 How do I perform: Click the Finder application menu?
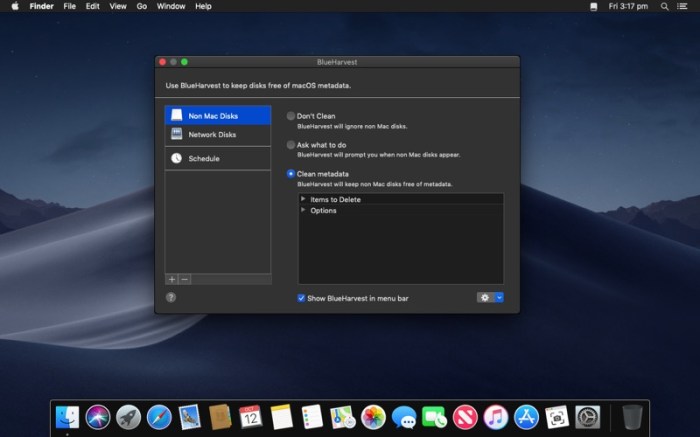click(42, 6)
